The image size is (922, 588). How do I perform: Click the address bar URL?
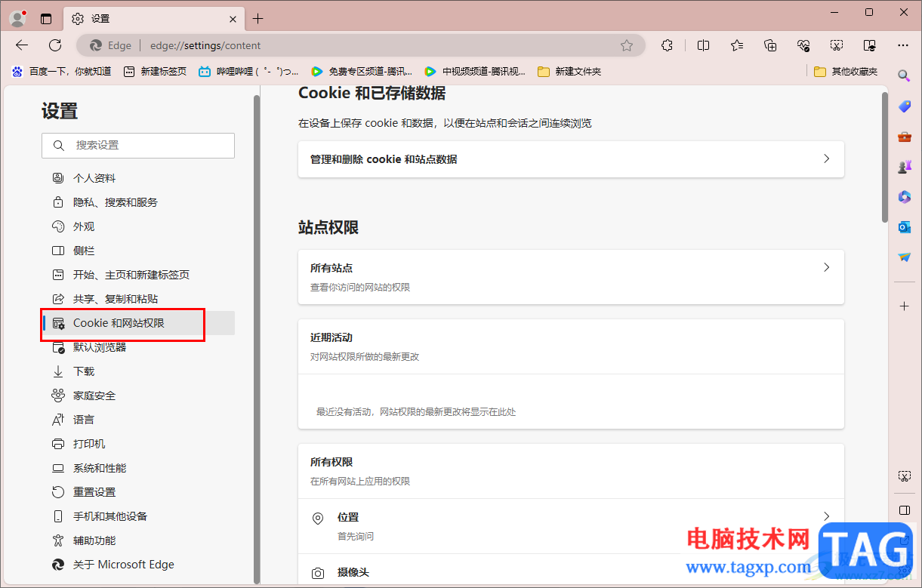pyautogui.click(x=205, y=45)
